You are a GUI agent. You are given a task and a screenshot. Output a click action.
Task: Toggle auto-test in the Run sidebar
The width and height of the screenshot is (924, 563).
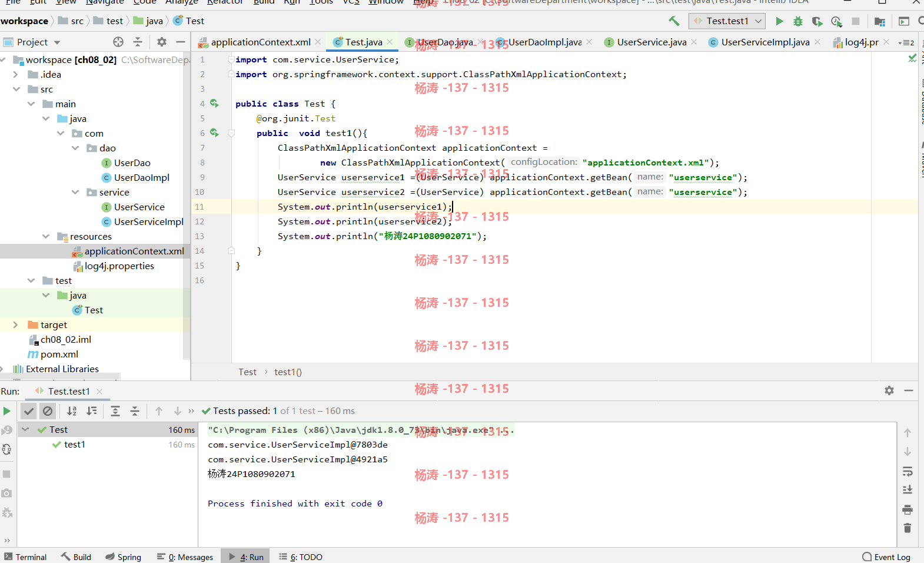point(6,449)
